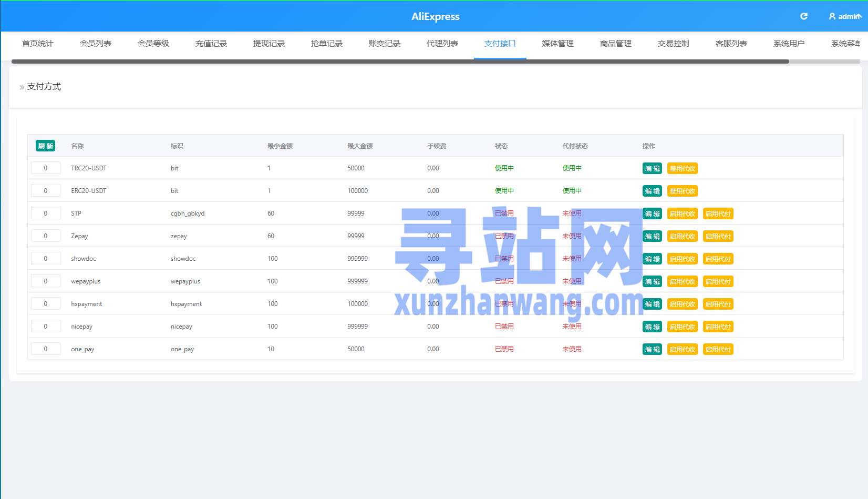Click the 支付方式 section heading

tap(44, 86)
